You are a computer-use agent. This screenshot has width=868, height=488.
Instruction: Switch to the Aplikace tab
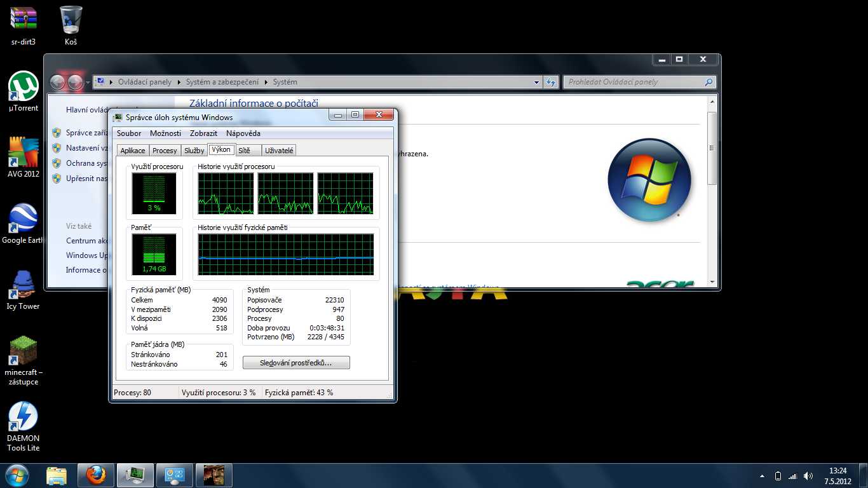tap(133, 151)
